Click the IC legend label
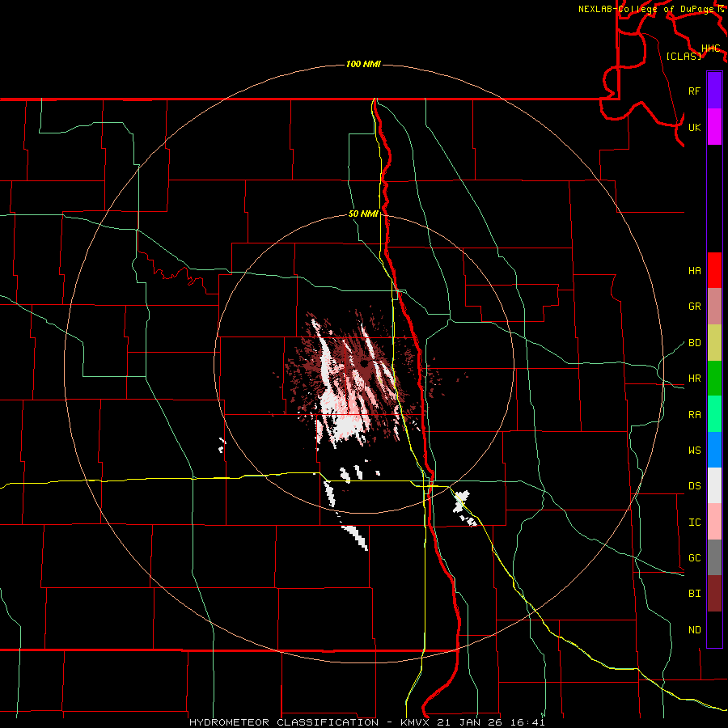Screen dimensions: 728x728 pyautogui.click(x=694, y=523)
